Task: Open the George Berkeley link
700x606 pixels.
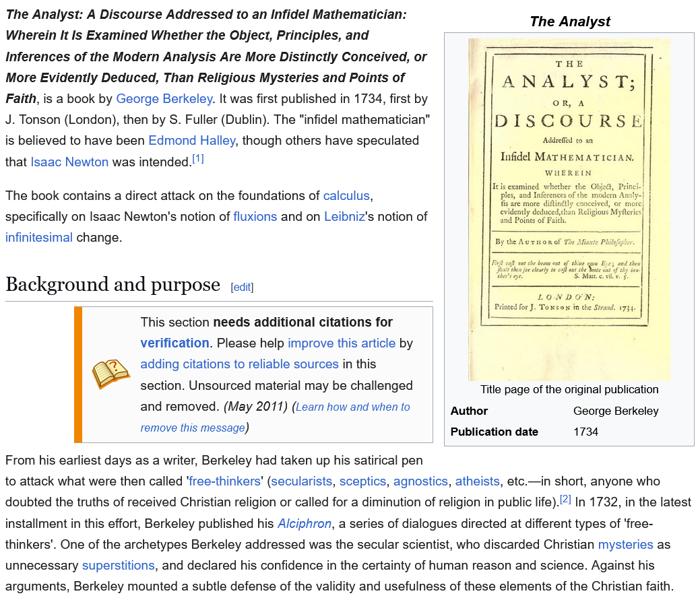Action: pos(164,99)
